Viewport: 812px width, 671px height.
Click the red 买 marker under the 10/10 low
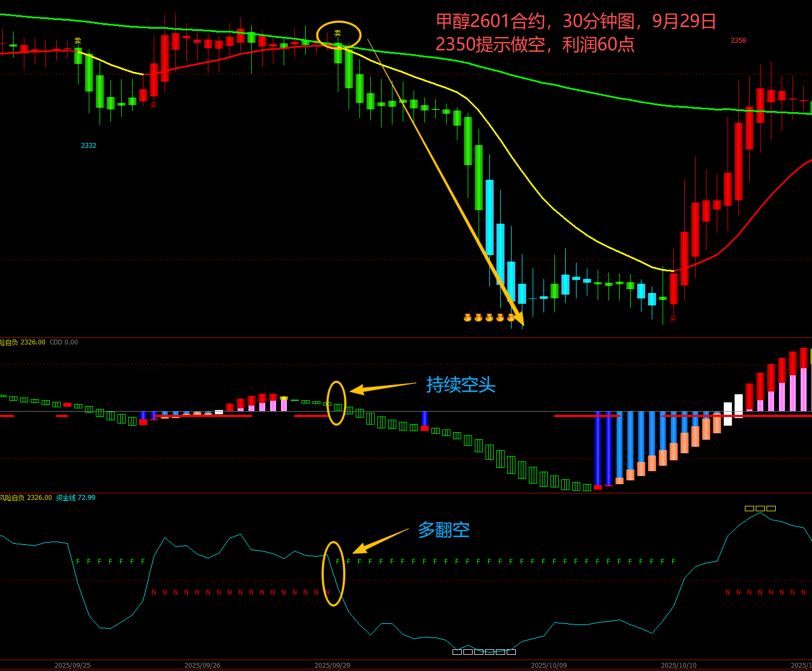(x=673, y=319)
